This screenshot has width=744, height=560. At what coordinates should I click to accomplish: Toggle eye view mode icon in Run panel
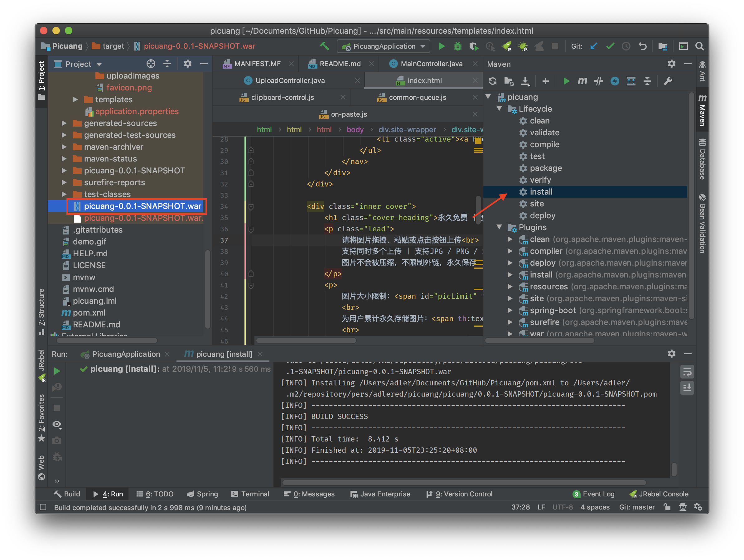[57, 425]
